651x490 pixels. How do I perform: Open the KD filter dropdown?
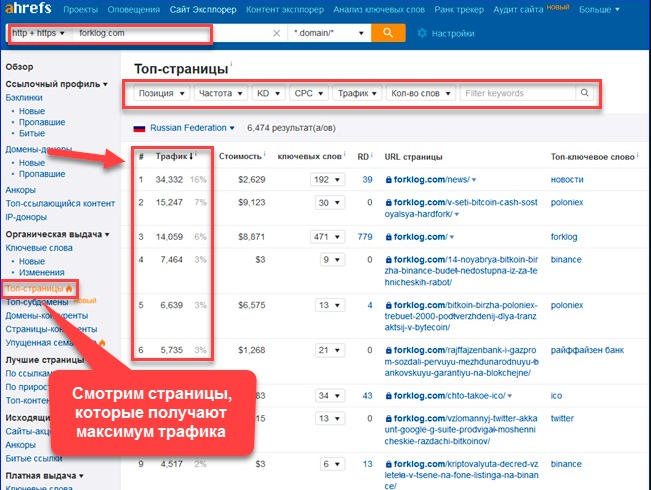click(x=268, y=93)
